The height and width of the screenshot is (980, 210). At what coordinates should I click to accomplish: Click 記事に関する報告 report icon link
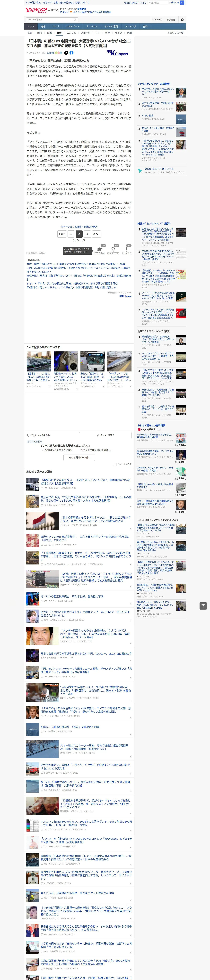click(36, 253)
